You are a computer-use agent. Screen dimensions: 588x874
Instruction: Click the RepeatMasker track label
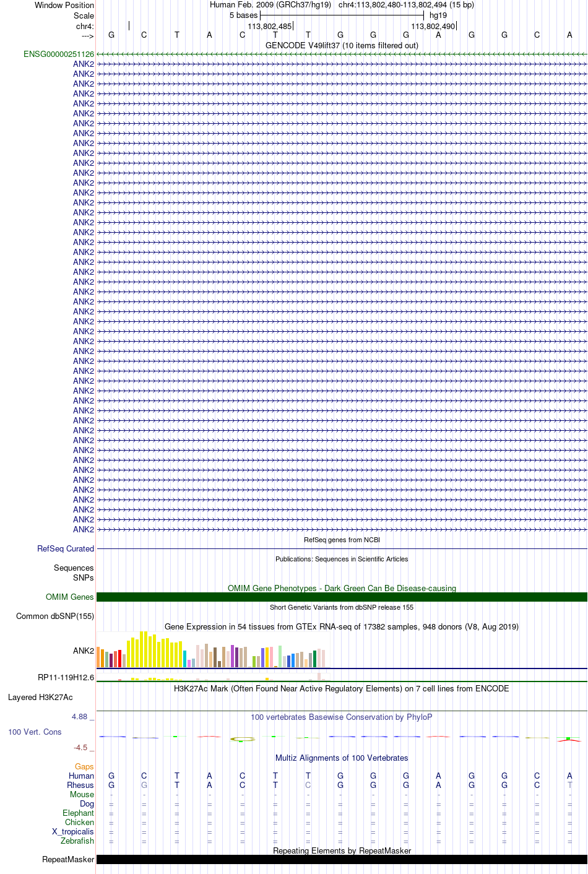point(68,859)
